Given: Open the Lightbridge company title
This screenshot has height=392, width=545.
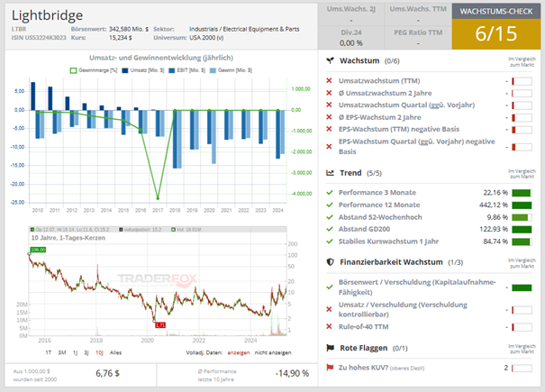Looking at the screenshot, I should 47,15.
